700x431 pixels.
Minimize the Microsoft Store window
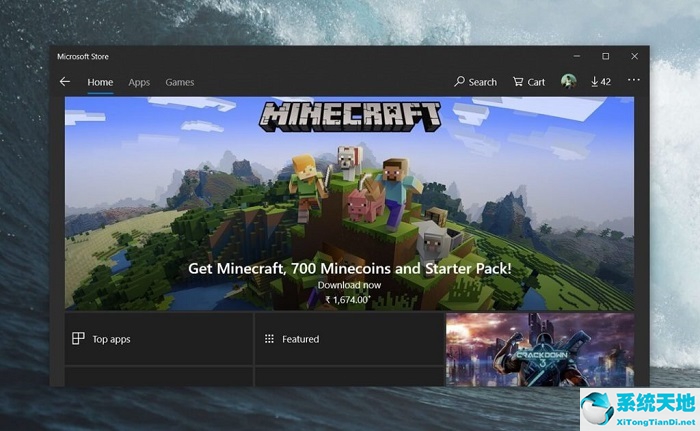coord(577,56)
